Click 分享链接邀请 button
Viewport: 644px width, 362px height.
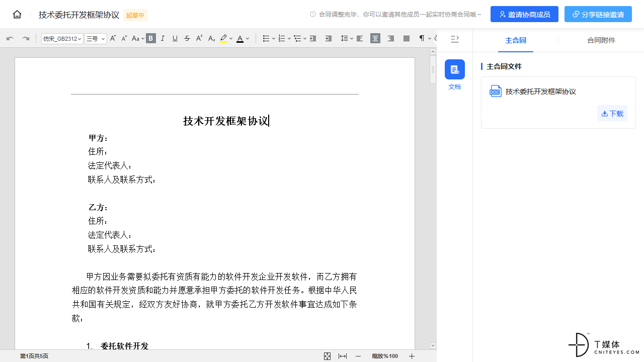(x=598, y=15)
